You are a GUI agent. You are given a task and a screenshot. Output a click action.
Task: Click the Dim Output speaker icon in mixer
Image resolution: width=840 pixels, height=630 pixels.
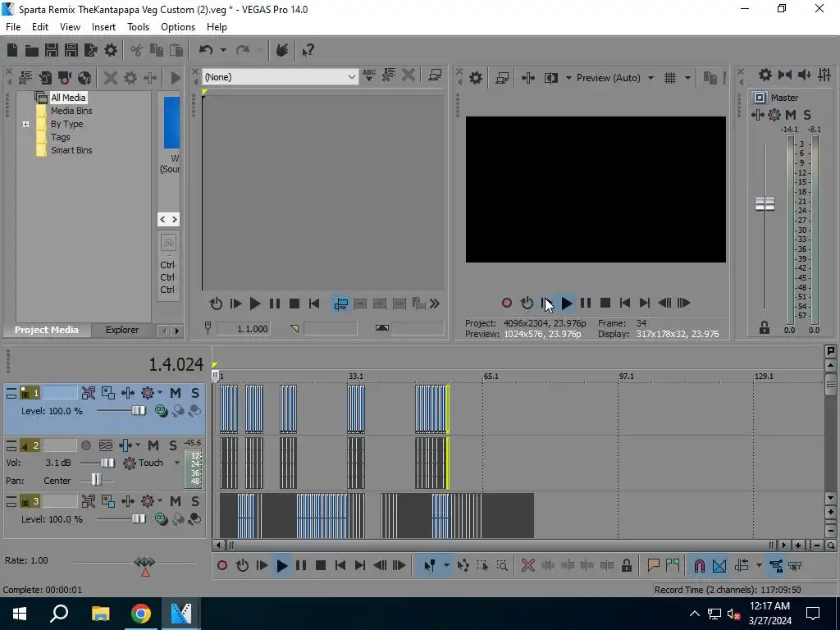pos(804,75)
